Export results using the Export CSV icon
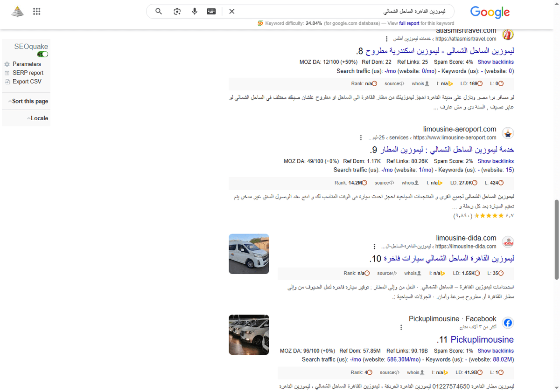 click(7, 82)
